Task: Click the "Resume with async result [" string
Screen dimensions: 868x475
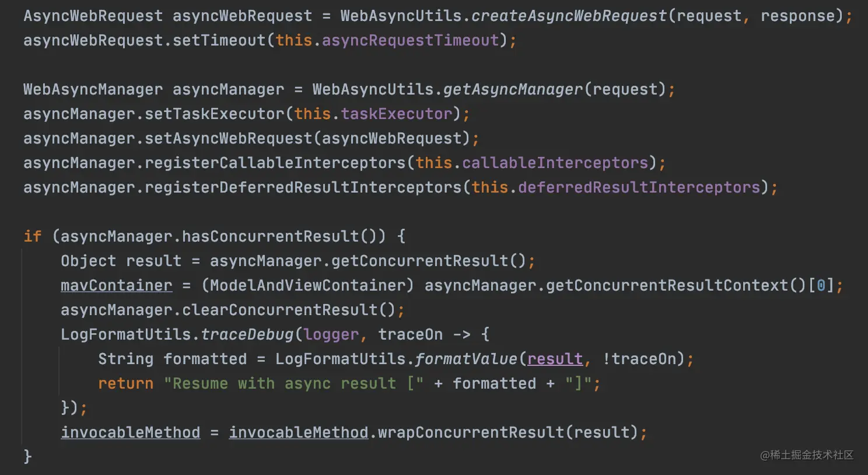Action: click(x=293, y=383)
